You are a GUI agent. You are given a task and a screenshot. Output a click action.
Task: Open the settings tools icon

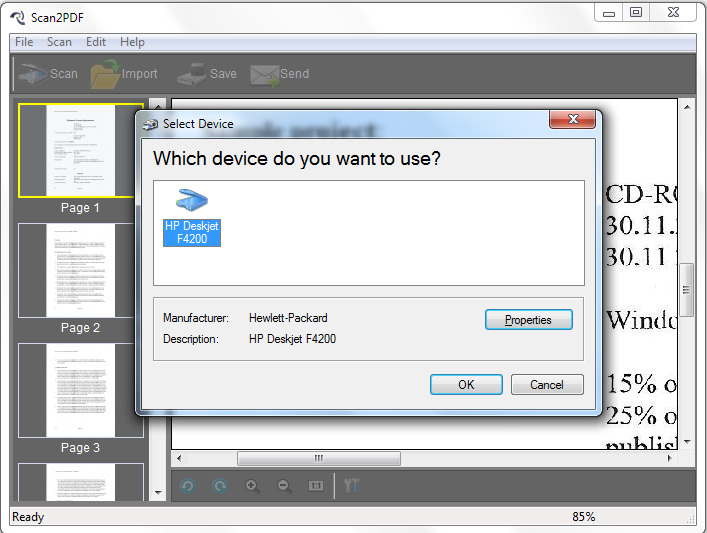pos(352,486)
